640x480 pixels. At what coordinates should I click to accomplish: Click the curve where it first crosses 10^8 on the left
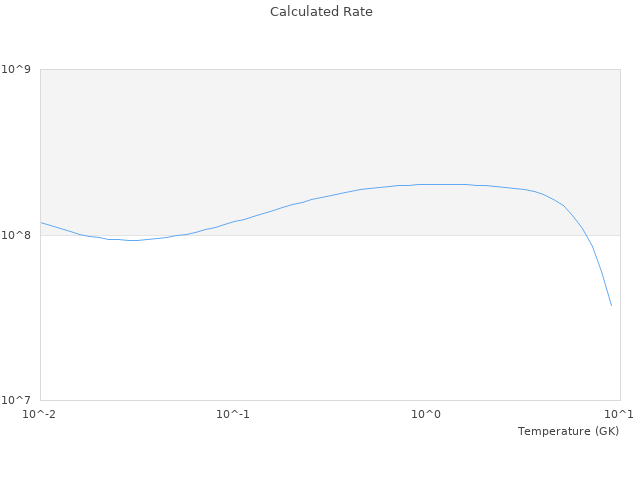(82, 235)
